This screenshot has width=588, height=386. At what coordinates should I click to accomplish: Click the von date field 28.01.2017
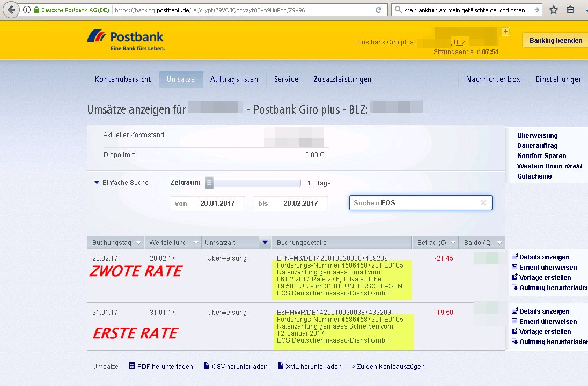coord(208,203)
